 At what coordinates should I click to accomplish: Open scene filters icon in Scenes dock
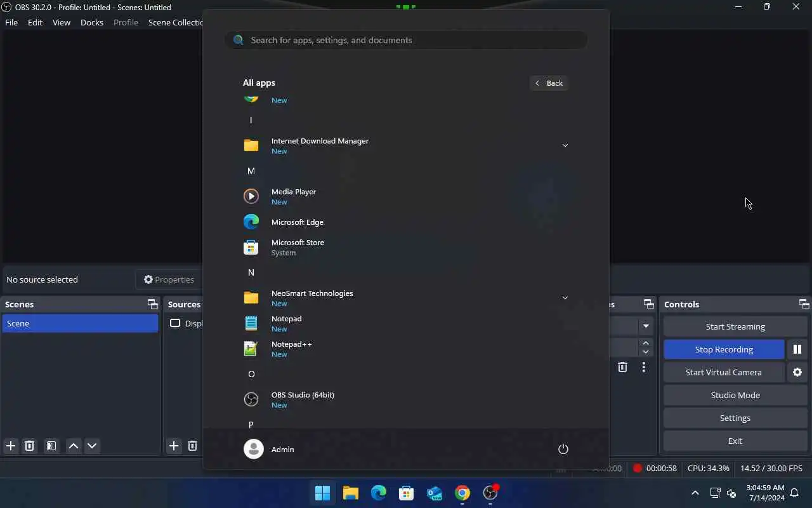[x=51, y=446]
